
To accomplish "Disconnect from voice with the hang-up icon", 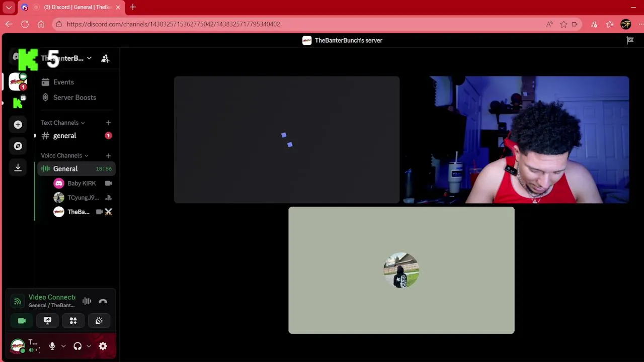I will coord(103,301).
